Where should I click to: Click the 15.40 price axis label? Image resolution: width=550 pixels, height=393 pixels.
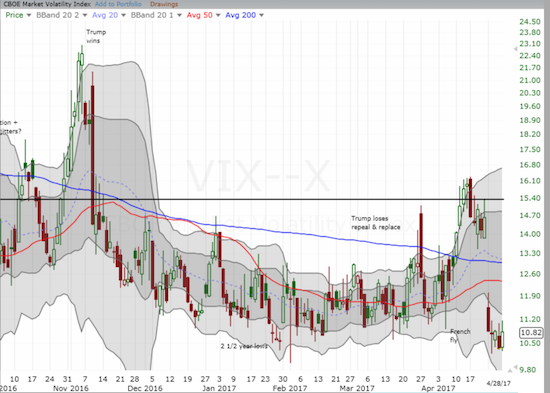[x=530, y=198]
